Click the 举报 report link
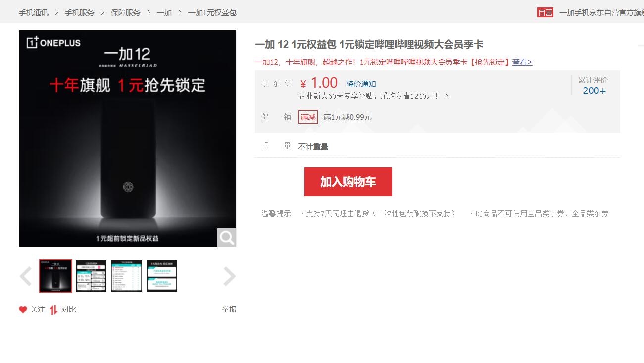This screenshot has height=363, width=644. (229, 310)
